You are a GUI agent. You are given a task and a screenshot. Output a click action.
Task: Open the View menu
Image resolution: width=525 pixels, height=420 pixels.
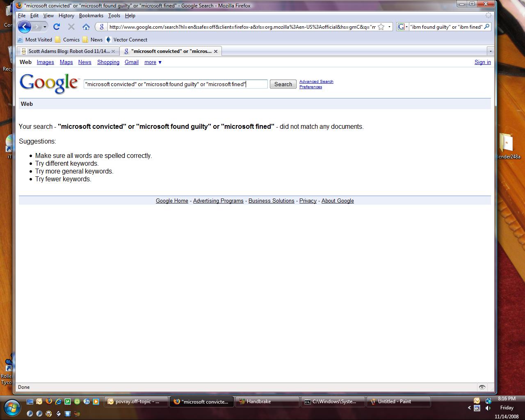pyautogui.click(x=48, y=16)
